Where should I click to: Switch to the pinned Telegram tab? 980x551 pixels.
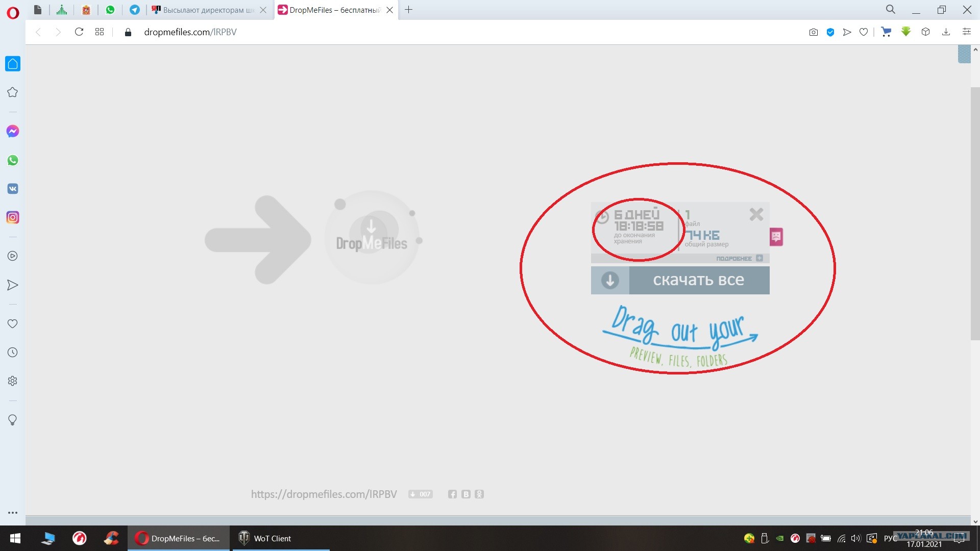click(135, 10)
